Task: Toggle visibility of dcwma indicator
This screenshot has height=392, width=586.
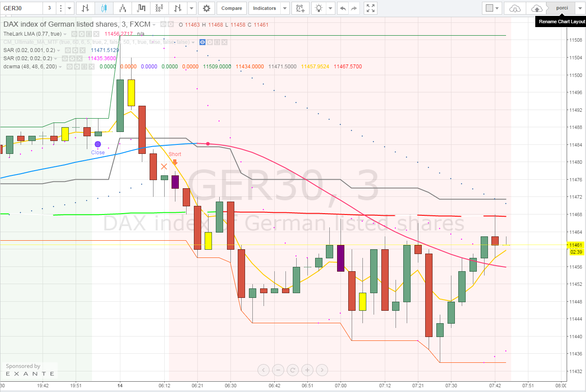Action: [69, 67]
